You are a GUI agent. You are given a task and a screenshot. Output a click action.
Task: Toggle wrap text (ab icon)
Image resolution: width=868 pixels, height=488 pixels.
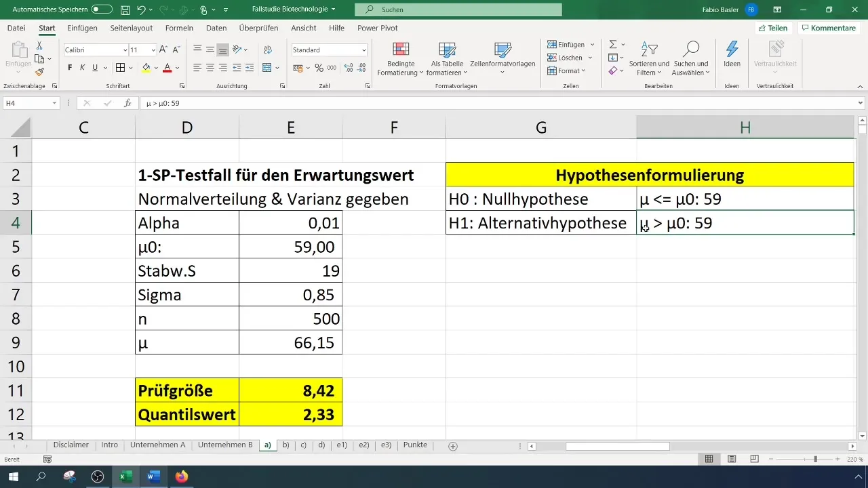(267, 50)
